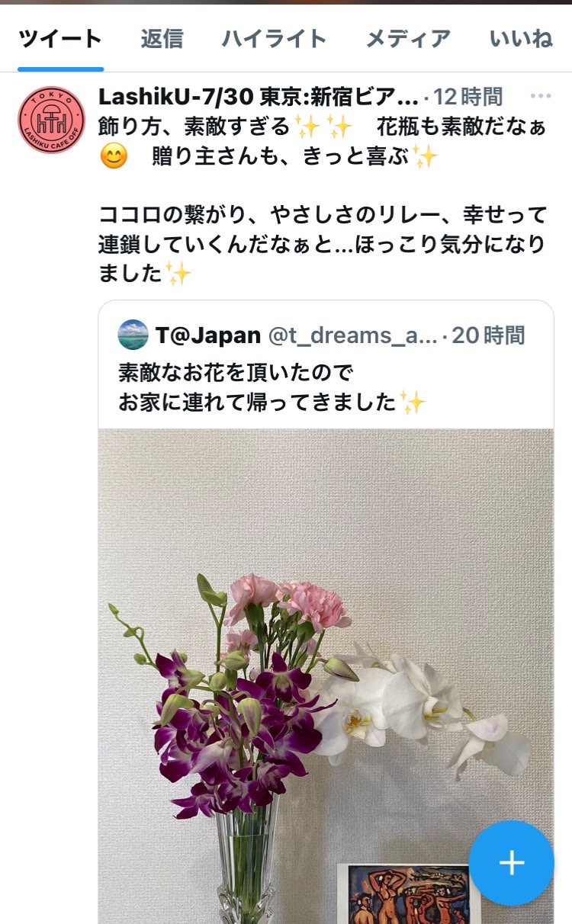The image size is (572, 924).
Task: Select the メディア tab
Action: (408, 38)
